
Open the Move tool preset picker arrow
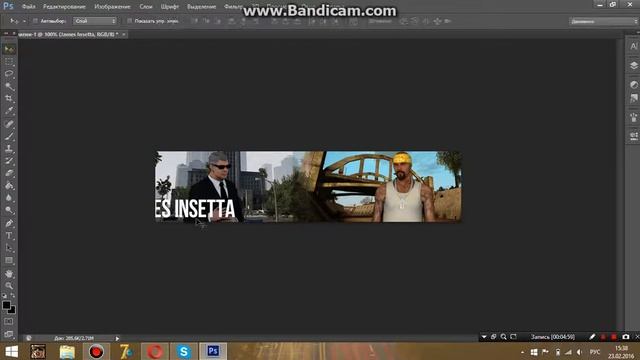(24, 21)
